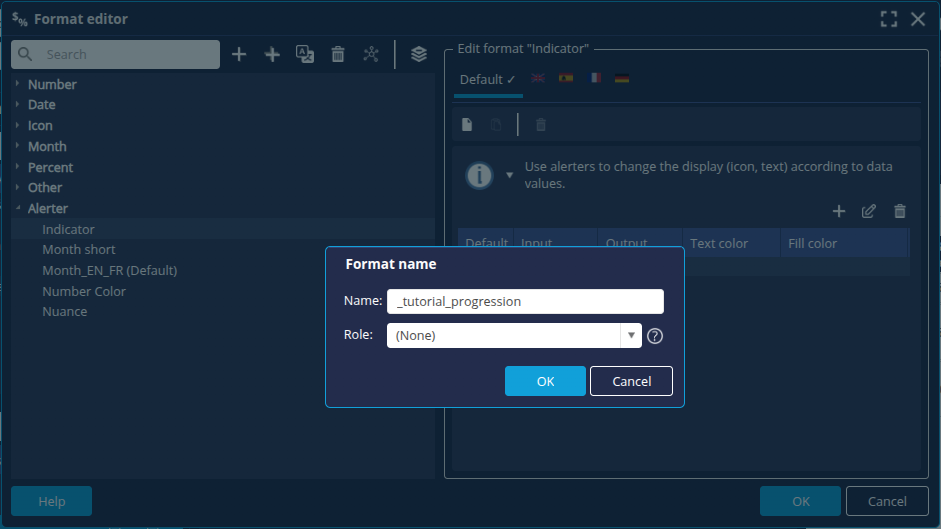Collapse the Alerter format group
941x529 pixels.
pyautogui.click(x=18, y=208)
